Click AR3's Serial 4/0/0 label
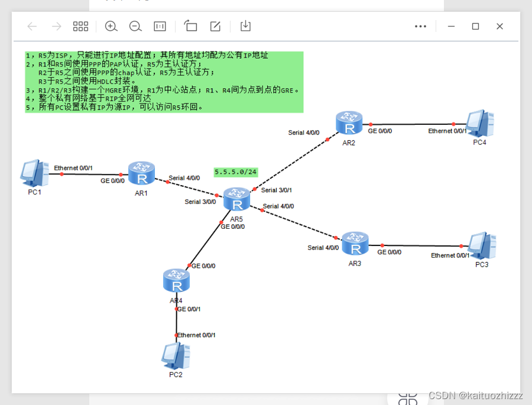Viewport: 532px width, 405px height. tap(323, 248)
